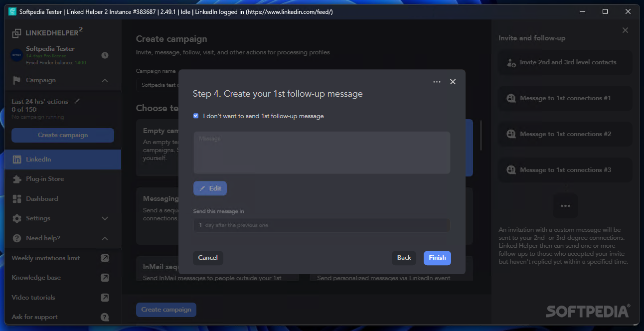Click the Settings gear icon
644x331 pixels.
(x=17, y=218)
